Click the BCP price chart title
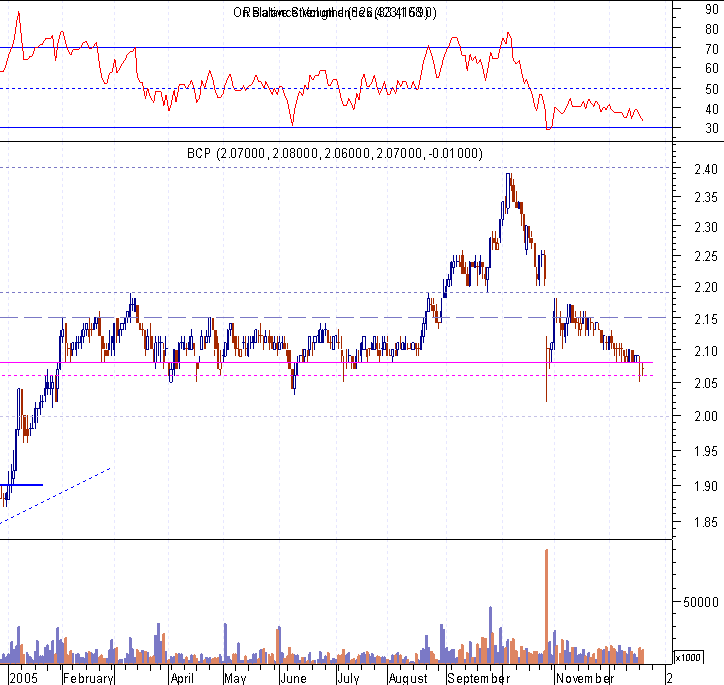Image resolution: width=724 pixels, height=685 pixels. tap(335, 153)
